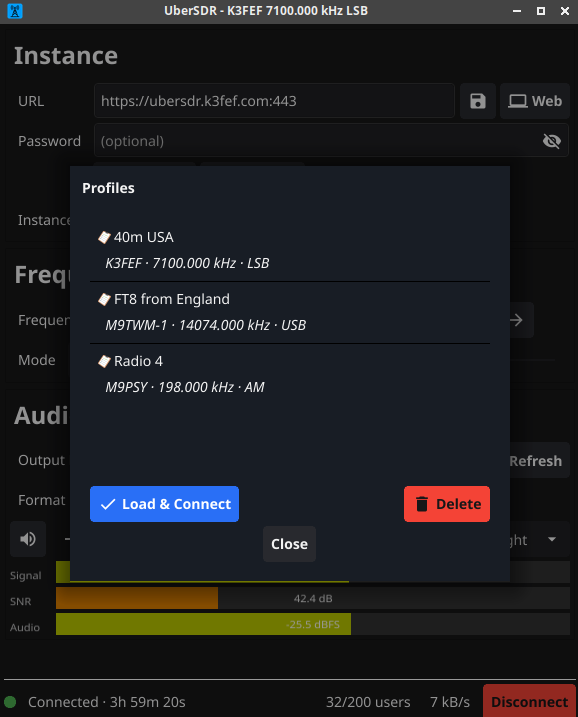Click the green connected status indicator

[10, 702]
